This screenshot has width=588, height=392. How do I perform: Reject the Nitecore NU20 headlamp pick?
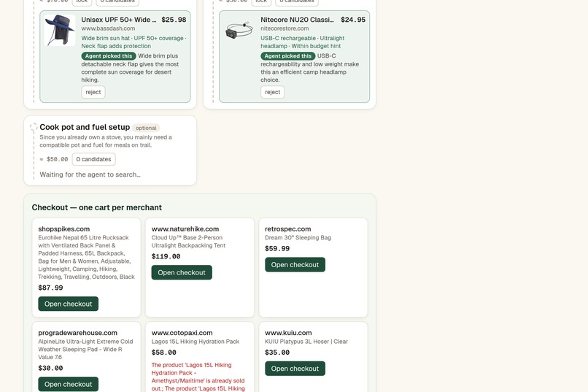[x=273, y=92]
